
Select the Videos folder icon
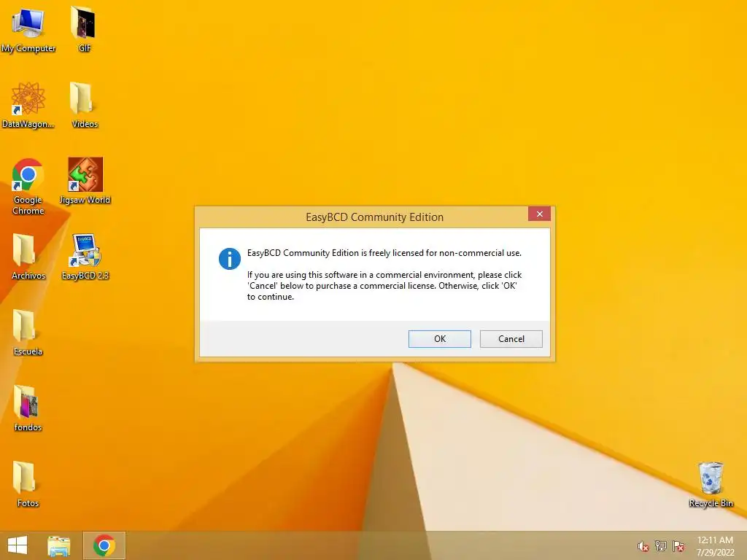point(85,106)
